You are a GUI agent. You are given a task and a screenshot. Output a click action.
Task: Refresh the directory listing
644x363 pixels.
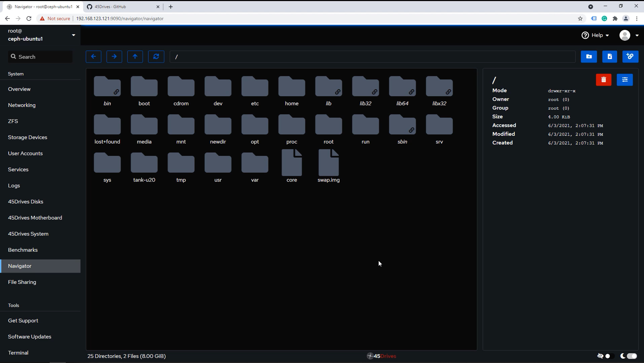(156, 56)
